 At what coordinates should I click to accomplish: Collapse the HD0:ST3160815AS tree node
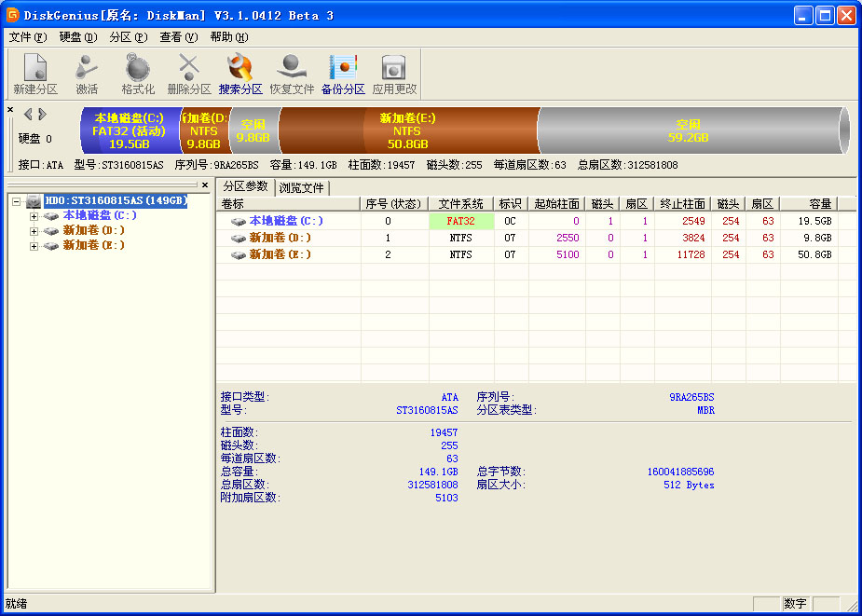[x=16, y=202]
